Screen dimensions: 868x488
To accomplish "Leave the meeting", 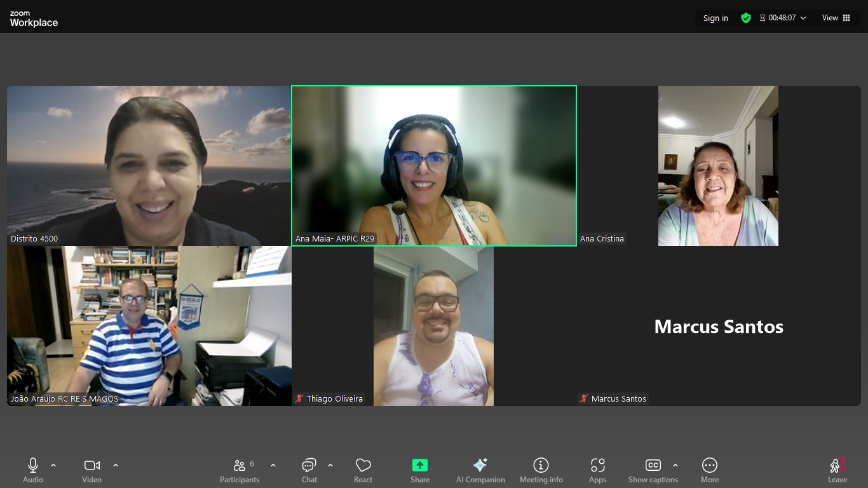I will 837,470.
